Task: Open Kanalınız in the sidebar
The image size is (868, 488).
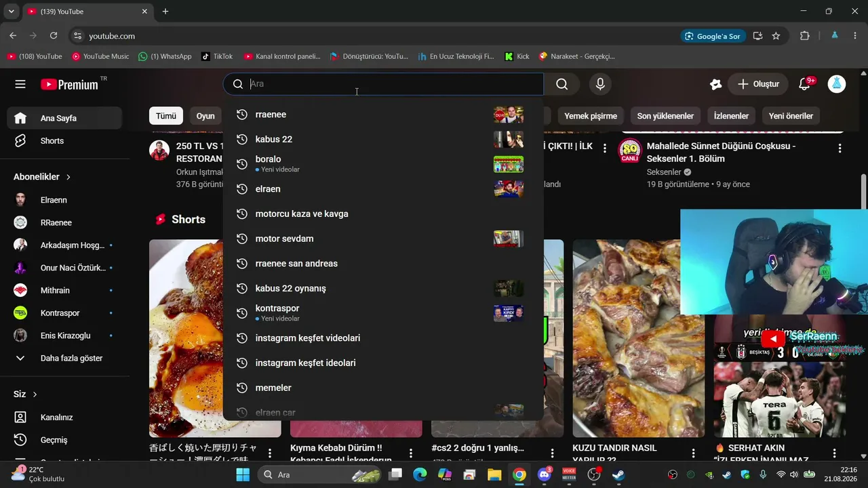Action: [x=65, y=418]
